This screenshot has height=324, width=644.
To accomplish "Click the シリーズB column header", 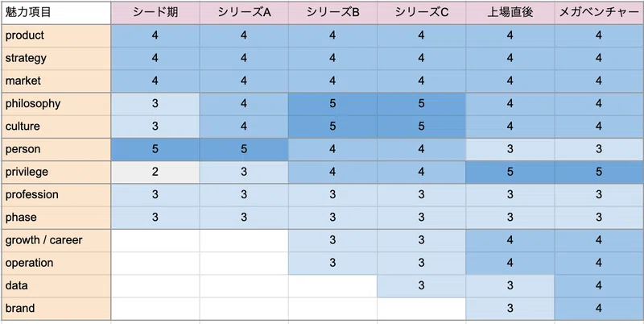I will pos(332,12).
